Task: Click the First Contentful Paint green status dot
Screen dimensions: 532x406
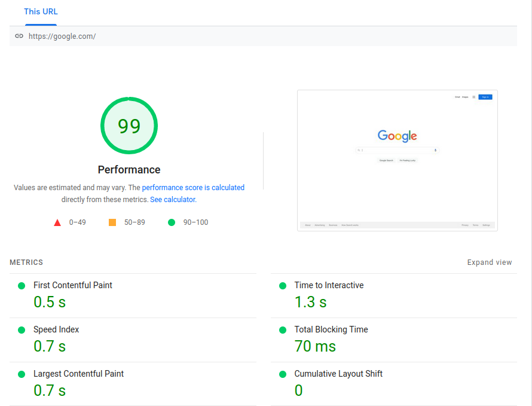Action: [22, 286]
